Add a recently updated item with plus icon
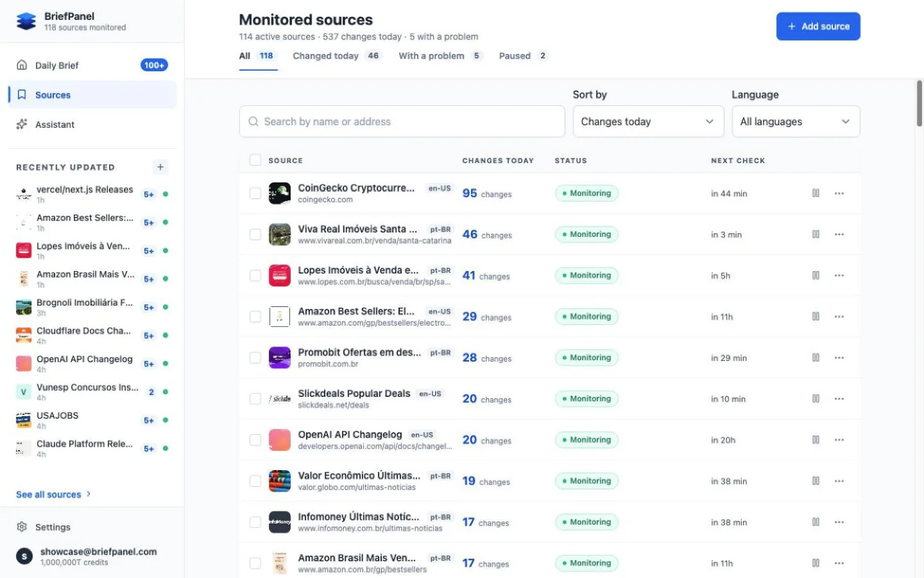 click(x=160, y=167)
